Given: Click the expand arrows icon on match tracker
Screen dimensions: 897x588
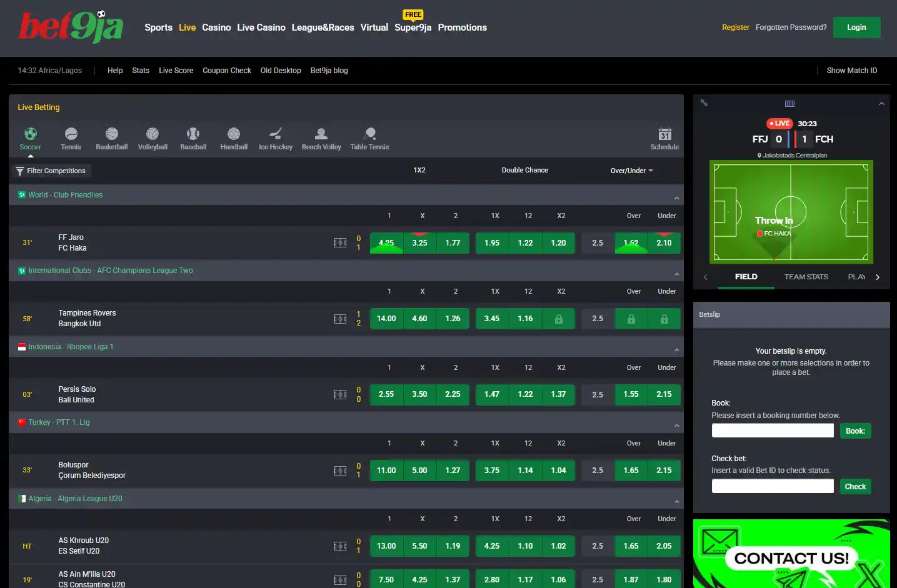Looking at the screenshot, I should tap(704, 103).
